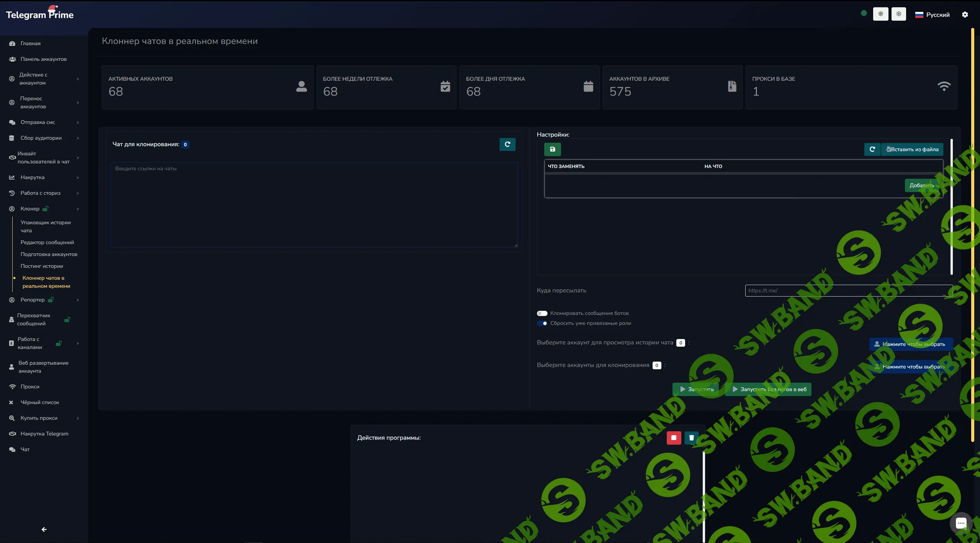Open 'Панель аккаунтов' menu item

43,59
